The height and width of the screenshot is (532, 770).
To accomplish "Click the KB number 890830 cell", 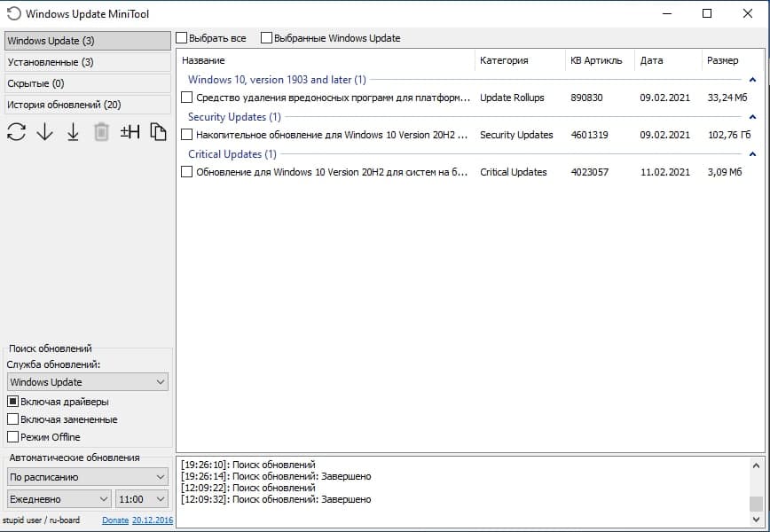I will click(586, 98).
